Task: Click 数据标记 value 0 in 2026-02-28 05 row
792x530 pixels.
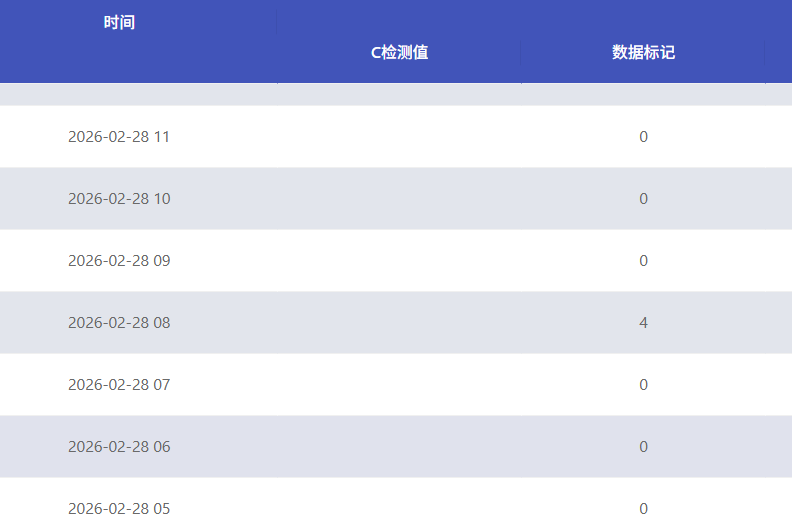Action: point(643,508)
